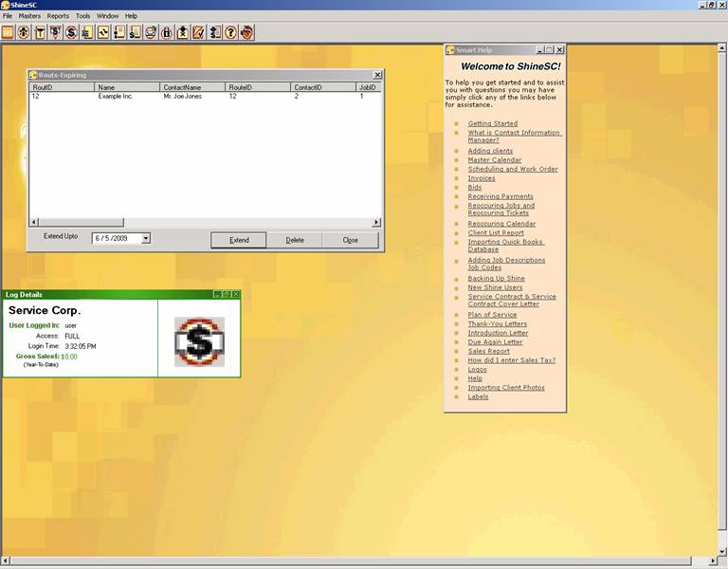Viewport: 728px width, 569px height.
Task: Open the Help menu in menu bar
Action: point(132,16)
